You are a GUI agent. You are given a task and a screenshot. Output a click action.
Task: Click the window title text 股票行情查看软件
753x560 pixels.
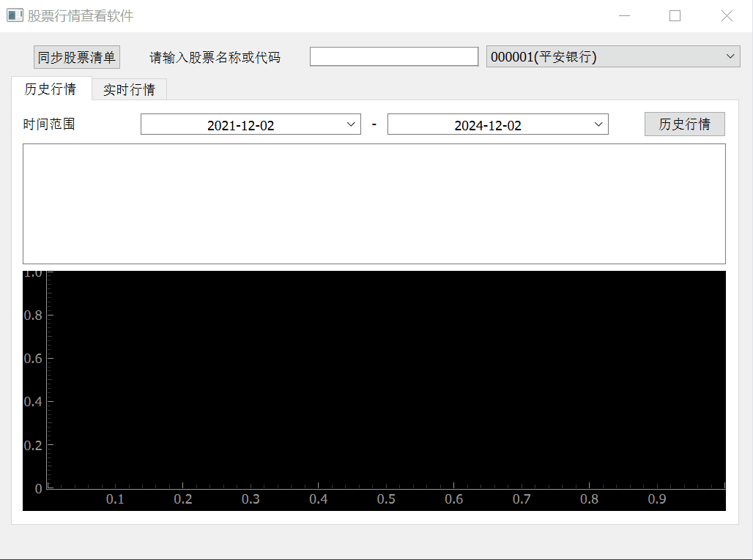[x=81, y=16]
